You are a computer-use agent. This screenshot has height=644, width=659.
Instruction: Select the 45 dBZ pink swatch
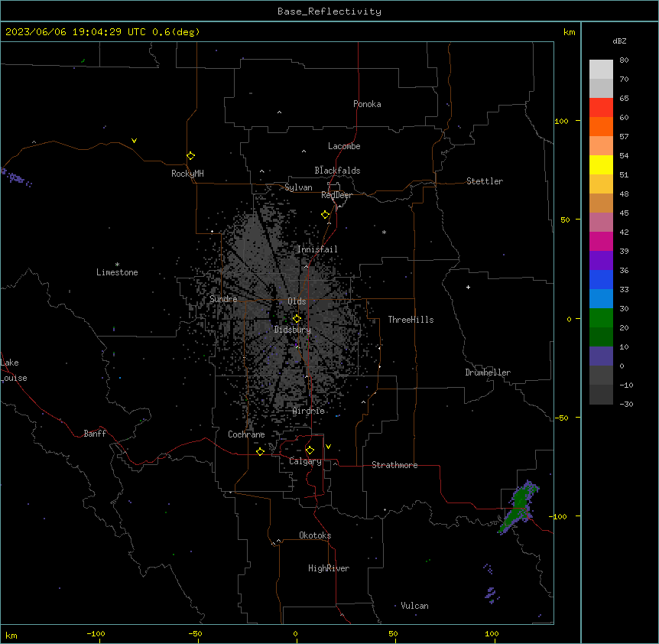(x=601, y=222)
